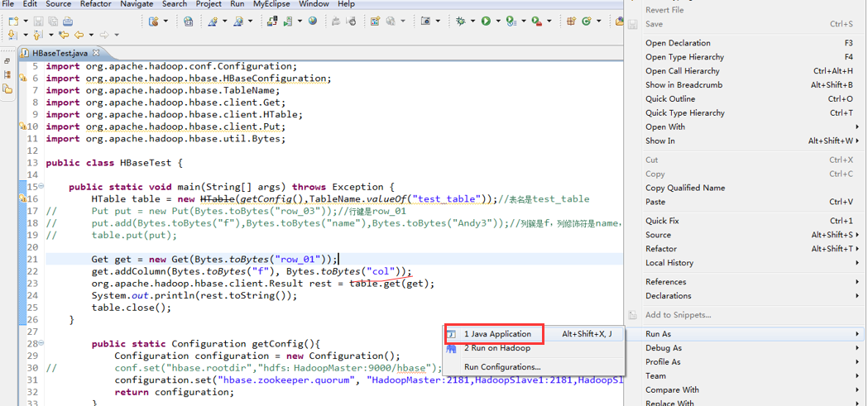Image resolution: width=868 pixels, height=406 pixels.
Task: Open the Back navigation history dropdown
Action: coord(91,35)
